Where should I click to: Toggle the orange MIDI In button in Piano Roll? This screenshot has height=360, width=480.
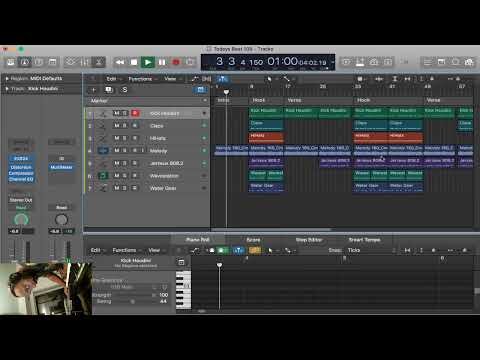255,250
